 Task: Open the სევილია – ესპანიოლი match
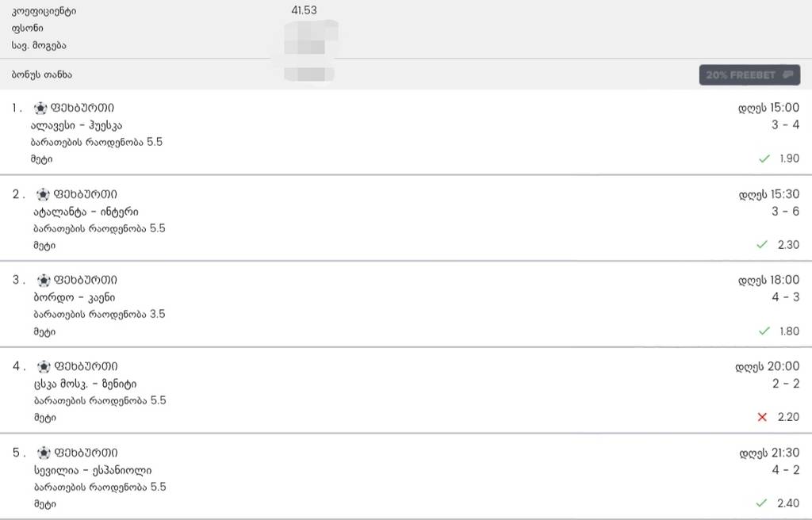(x=93, y=471)
